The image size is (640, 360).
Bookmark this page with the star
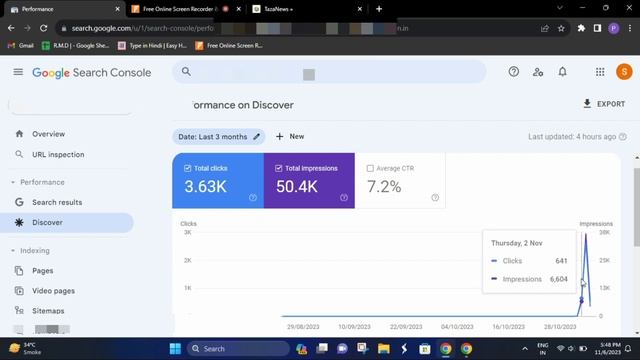pos(562,28)
